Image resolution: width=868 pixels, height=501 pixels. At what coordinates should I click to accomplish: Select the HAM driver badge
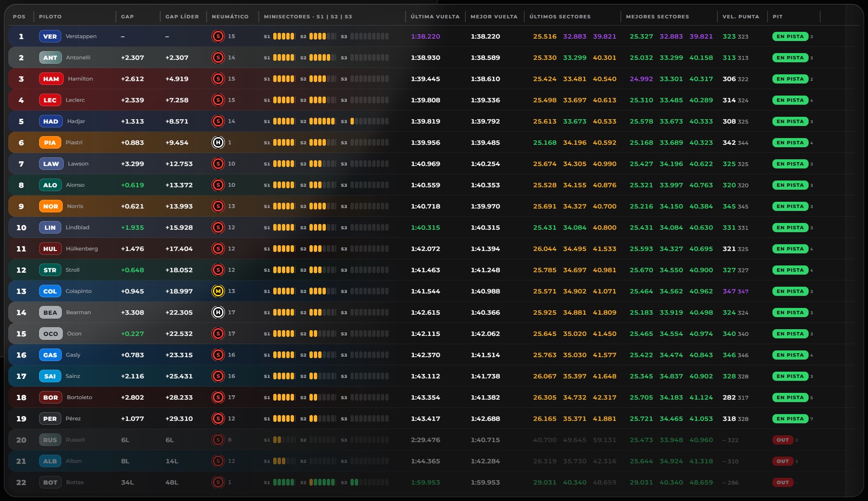51,79
